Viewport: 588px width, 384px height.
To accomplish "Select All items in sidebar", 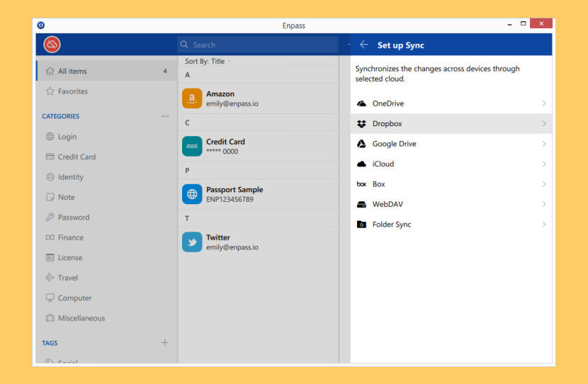I will (x=107, y=71).
